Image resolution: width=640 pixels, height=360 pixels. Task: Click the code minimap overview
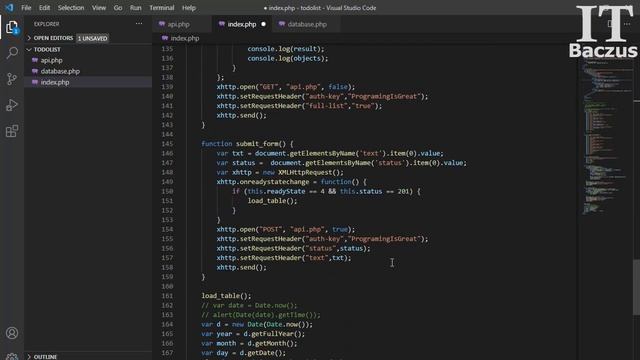606,137
